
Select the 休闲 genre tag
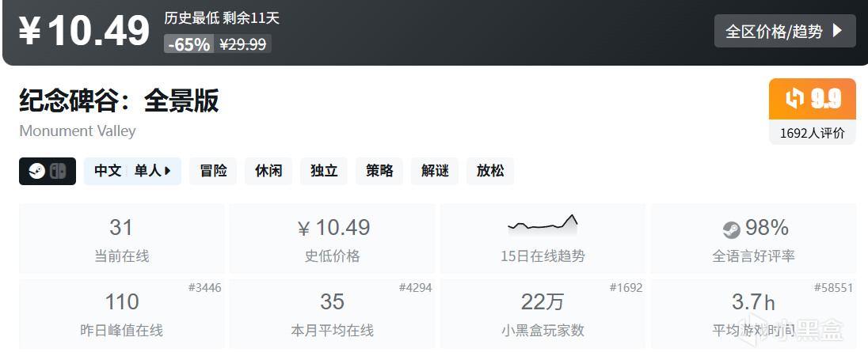pos(268,172)
